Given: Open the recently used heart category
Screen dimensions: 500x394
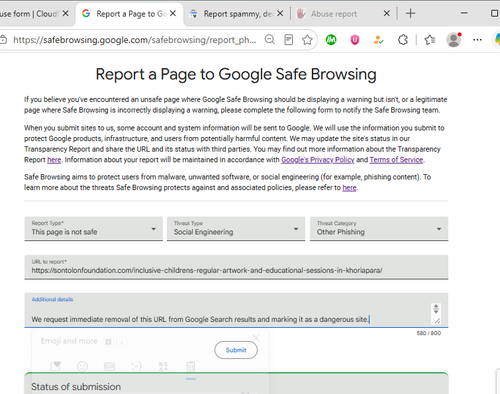Looking at the screenshot, I should tap(55, 366).
